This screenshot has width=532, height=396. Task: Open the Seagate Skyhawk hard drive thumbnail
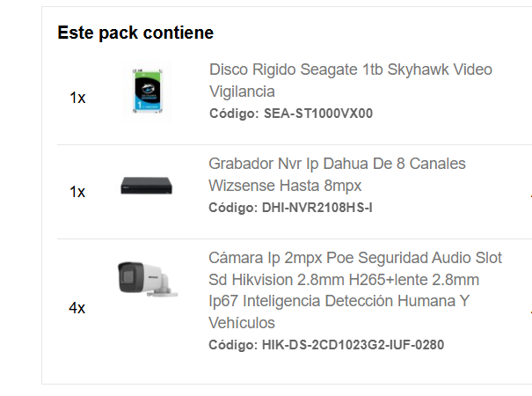(147, 91)
